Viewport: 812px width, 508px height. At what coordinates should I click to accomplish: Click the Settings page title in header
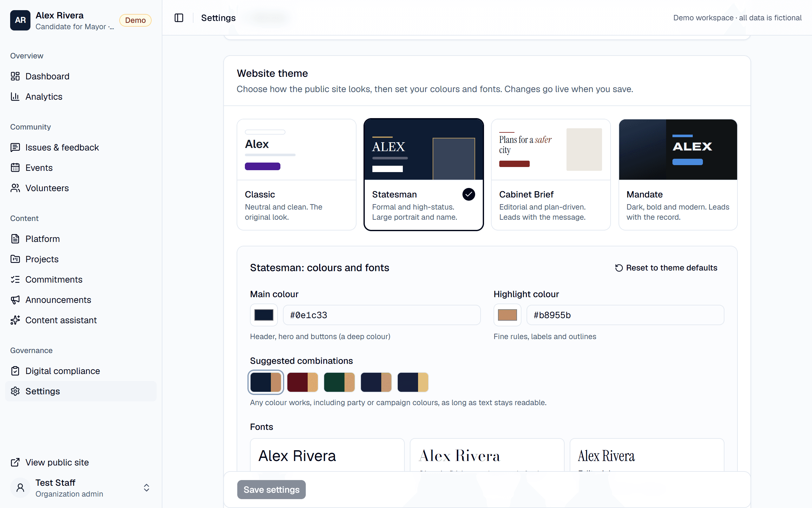click(x=218, y=18)
